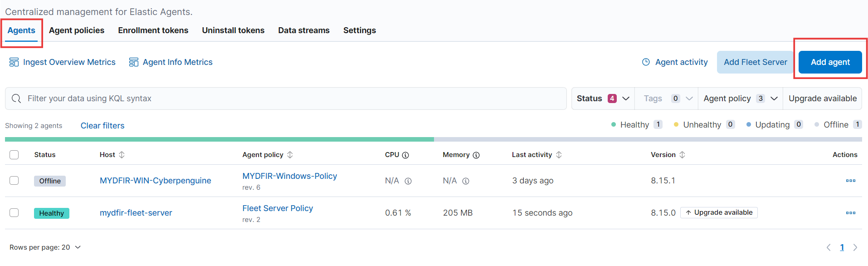Check the mydfir-fleet-server row checkbox
868x266 pixels.
14,213
